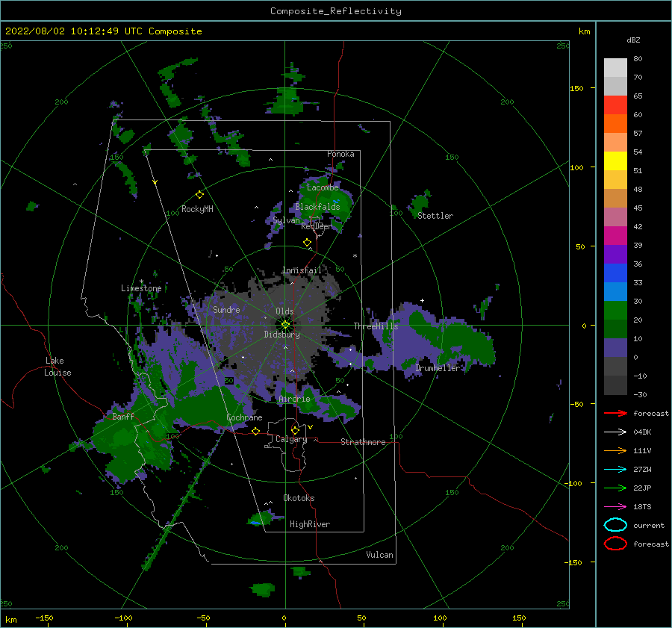Select the light gray 70-80 dBZ band
This screenshot has width=672, height=628.
615,68
